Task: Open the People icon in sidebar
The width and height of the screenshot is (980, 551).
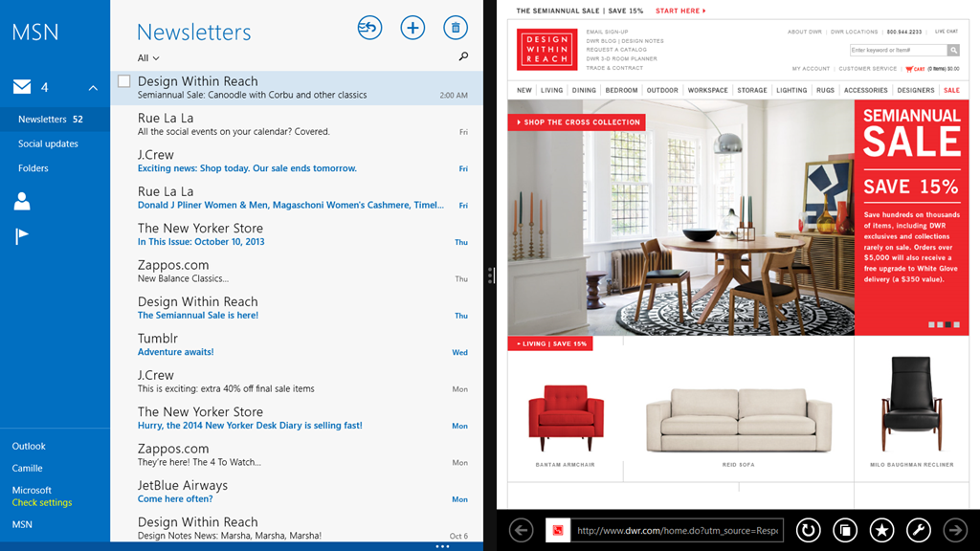Action: [x=22, y=201]
